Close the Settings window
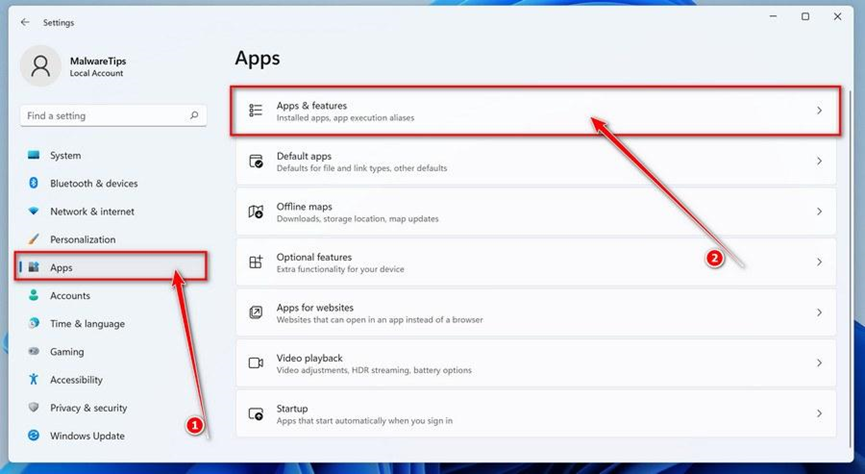This screenshot has width=865, height=474. (x=837, y=17)
